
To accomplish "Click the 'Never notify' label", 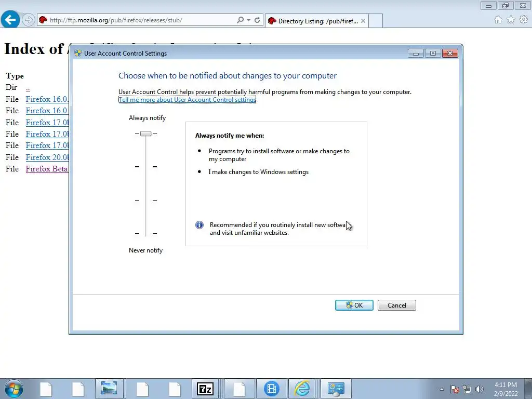I will click(145, 250).
